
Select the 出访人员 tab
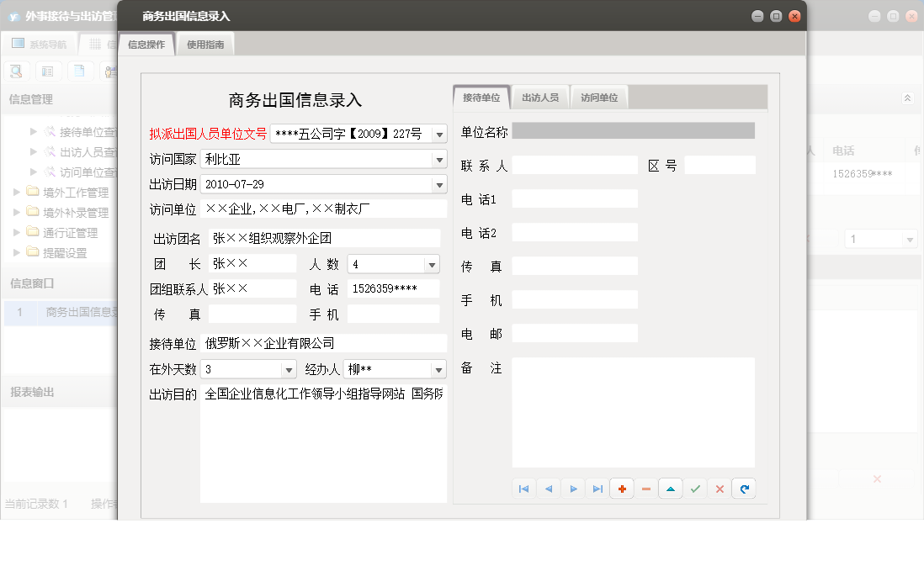click(540, 98)
